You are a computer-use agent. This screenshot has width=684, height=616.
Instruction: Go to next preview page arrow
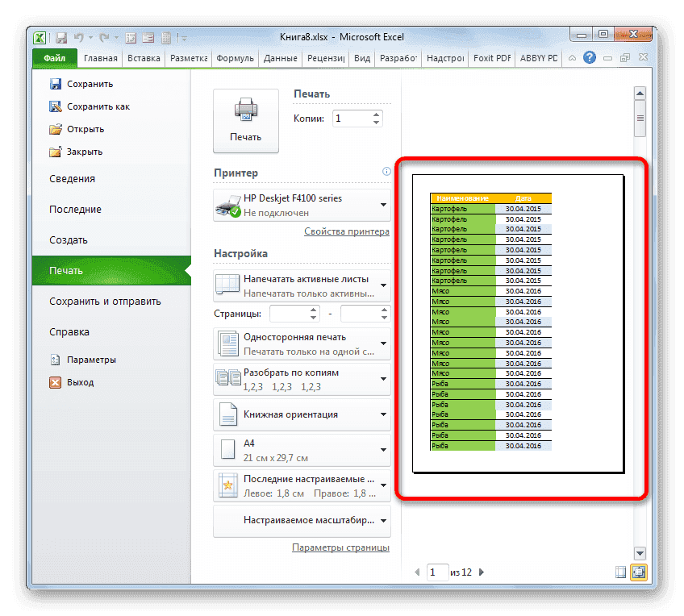coord(481,572)
